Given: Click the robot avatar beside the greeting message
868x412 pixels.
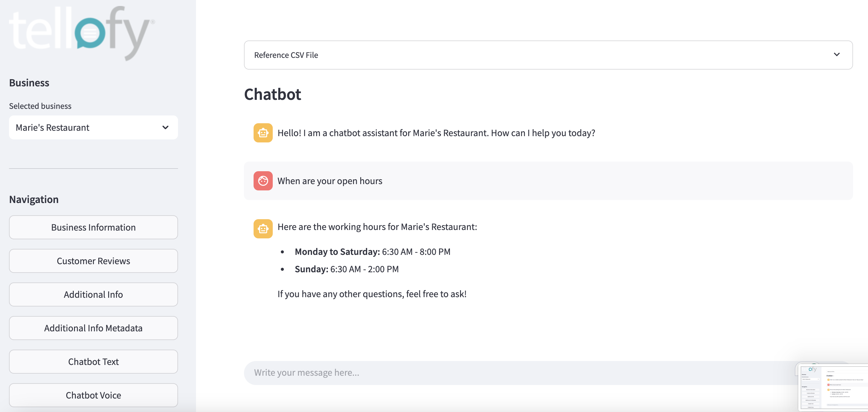Looking at the screenshot, I should click(x=263, y=133).
